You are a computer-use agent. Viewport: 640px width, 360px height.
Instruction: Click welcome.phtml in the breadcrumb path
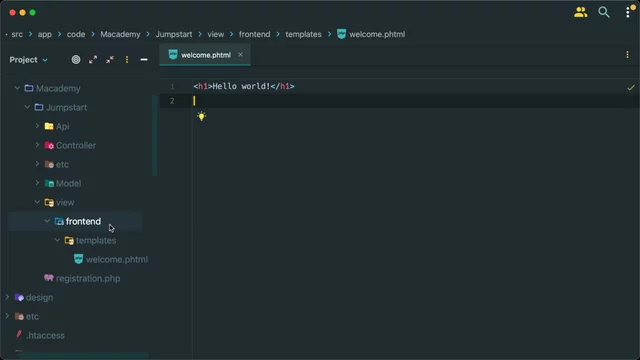[377, 34]
